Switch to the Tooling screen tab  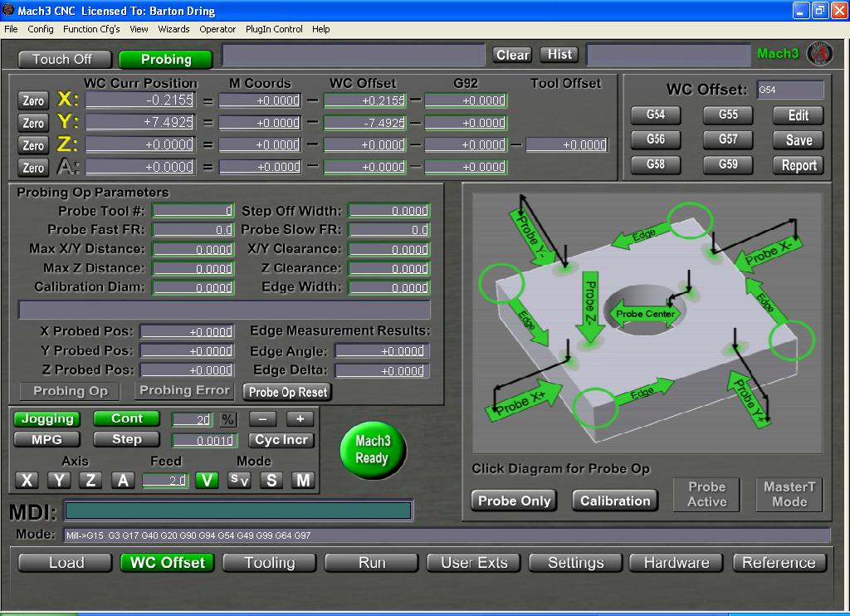click(x=269, y=563)
